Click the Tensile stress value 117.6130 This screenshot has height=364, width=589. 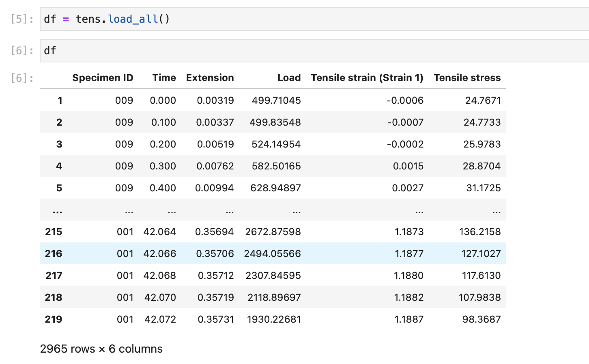[x=481, y=276]
